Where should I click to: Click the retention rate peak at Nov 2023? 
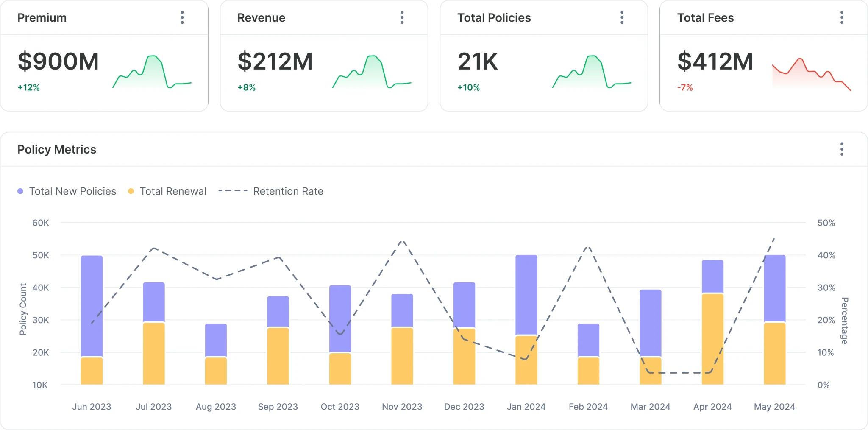pyautogui.click(x=402, y=242)
